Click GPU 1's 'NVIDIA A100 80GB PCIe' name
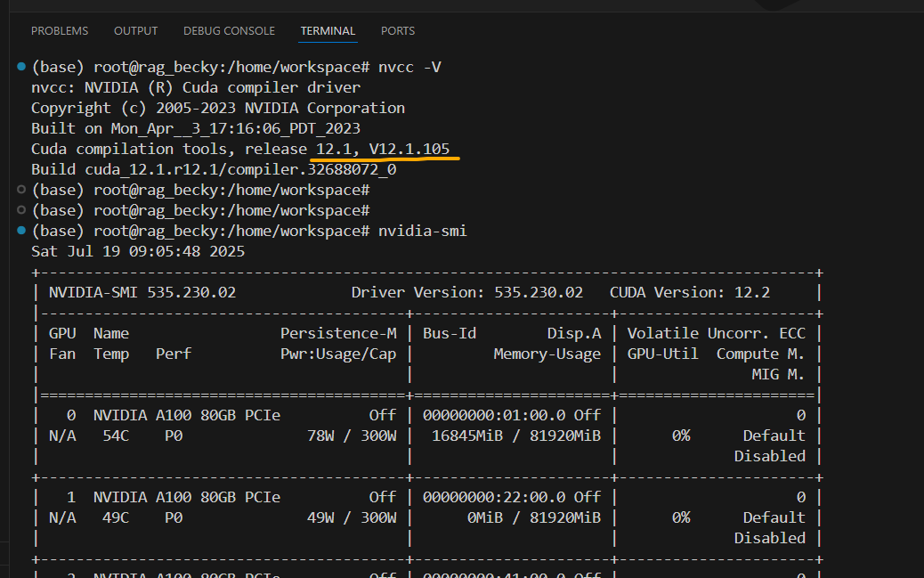 pyautogui.click(x=187, y=497)
